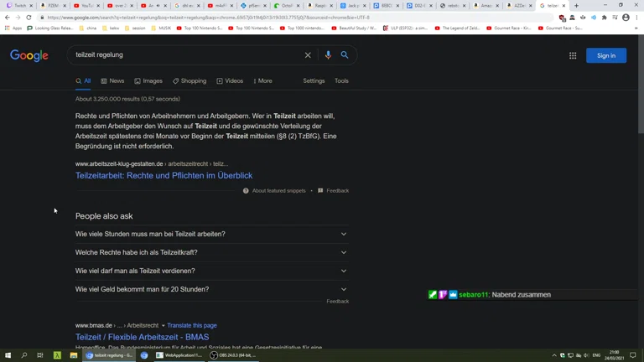Viewport: 644px width, 362px height.
Task: Switch to OBS 24.0.3 taskbar window
Action: (233, 355)
